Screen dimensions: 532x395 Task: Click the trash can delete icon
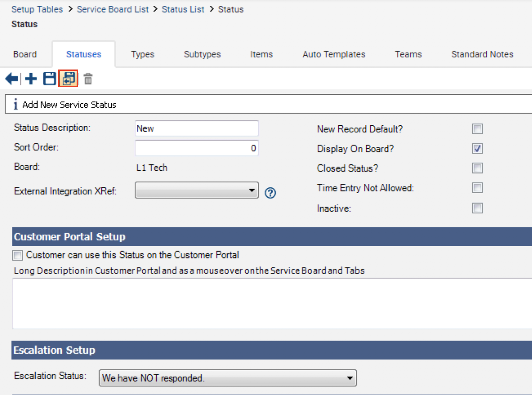pyautogui.click(x=88, y=79)
